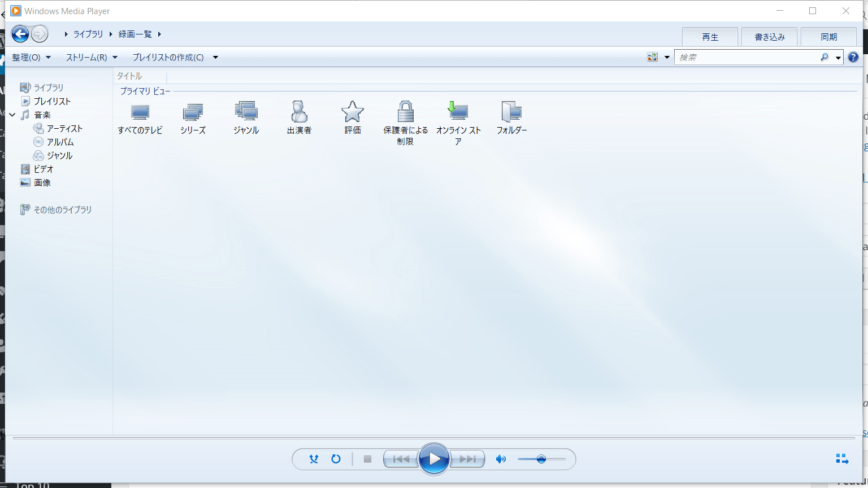Expand the breadcrumb arrow after 録画一覧

159,34
